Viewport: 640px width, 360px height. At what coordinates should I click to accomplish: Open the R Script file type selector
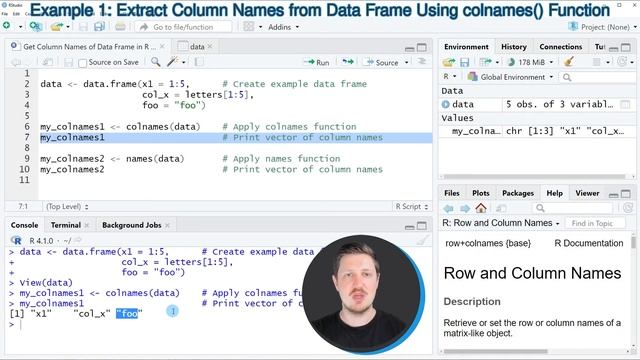coord(411,207)
